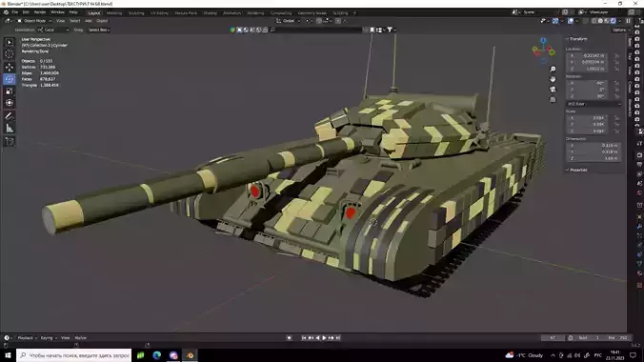Open the Playback dropdown in timeline
Screen dimensions: 644x362
(x=27, y=338)
